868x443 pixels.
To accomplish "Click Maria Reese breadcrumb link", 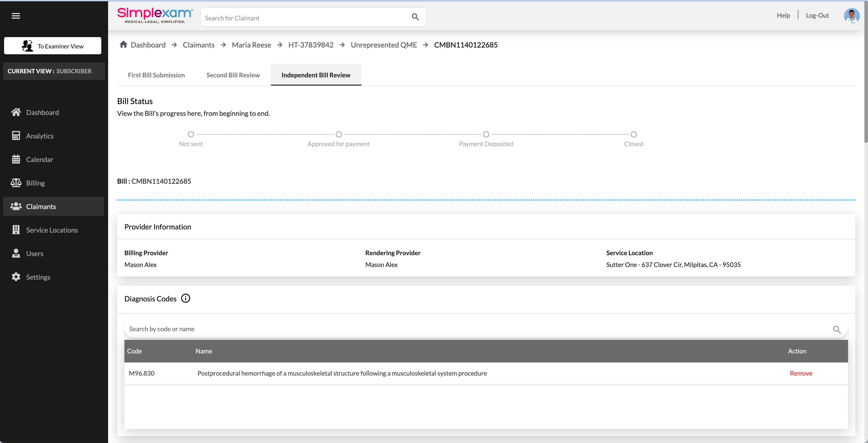I will pyautogui.click(x=251, y=45).
